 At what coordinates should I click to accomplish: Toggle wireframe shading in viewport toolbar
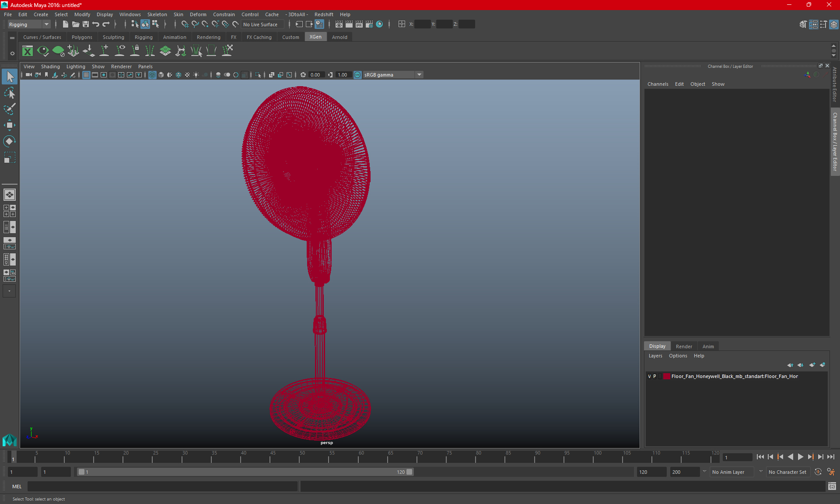coord(152,75)
